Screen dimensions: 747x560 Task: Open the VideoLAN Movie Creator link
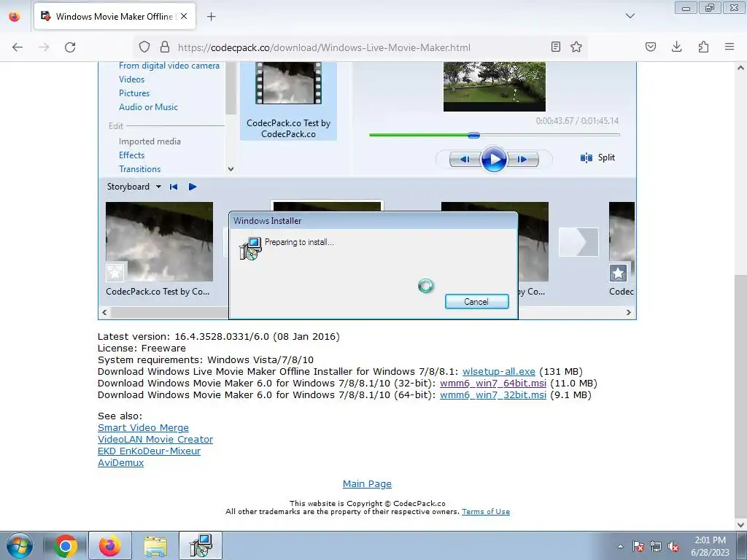(x=155, y=440)
